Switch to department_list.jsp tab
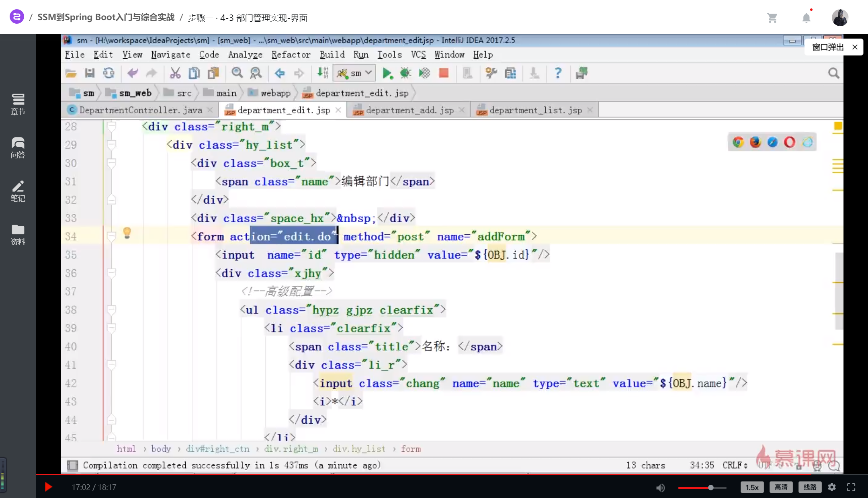Image resolution: width=868 pixels, height=498 pixels. 535,110
